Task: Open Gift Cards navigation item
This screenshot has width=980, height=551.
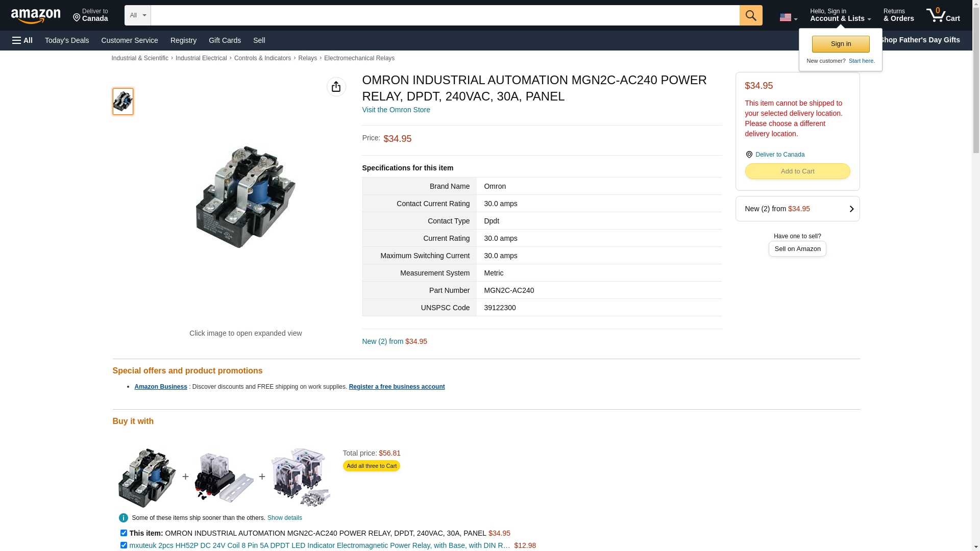Action: [x=225, y=40]
